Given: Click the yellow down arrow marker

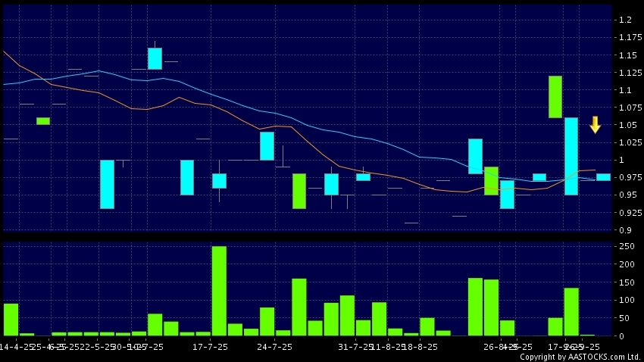Looking at the screenshot, I should [x=595, y=125].
